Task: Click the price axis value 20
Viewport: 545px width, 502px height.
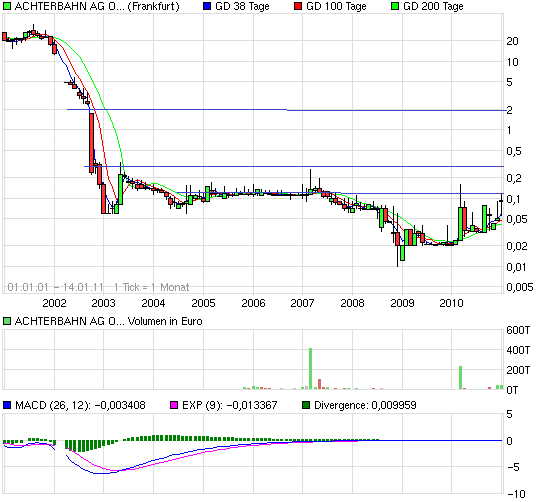Action: 513,41
